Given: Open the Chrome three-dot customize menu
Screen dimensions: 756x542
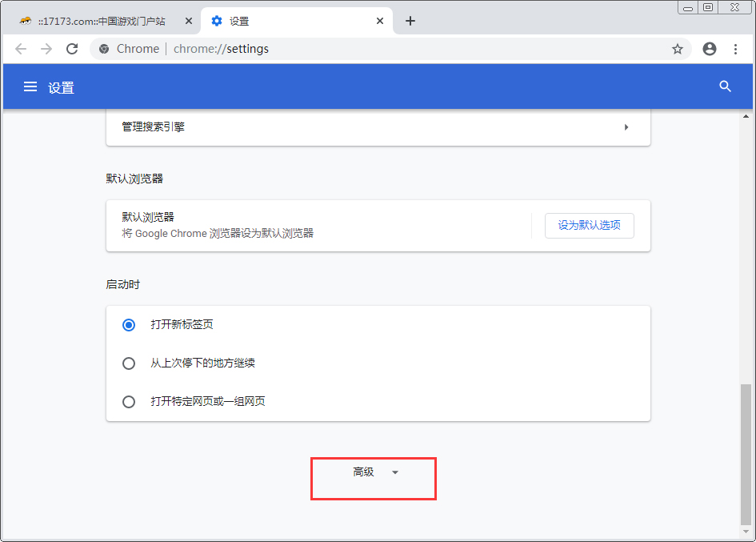Looking at the screenshot, I should (736, 49).
